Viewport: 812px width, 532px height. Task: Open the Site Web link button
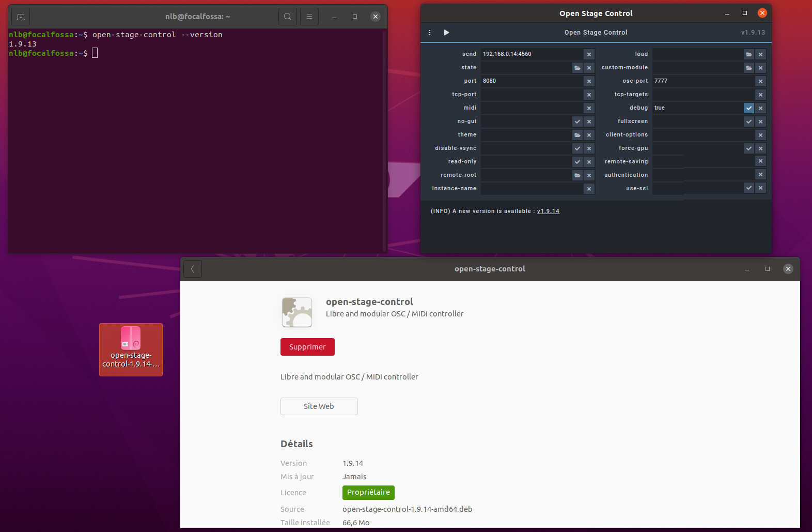pyautogui.click(x=319, y=406)
